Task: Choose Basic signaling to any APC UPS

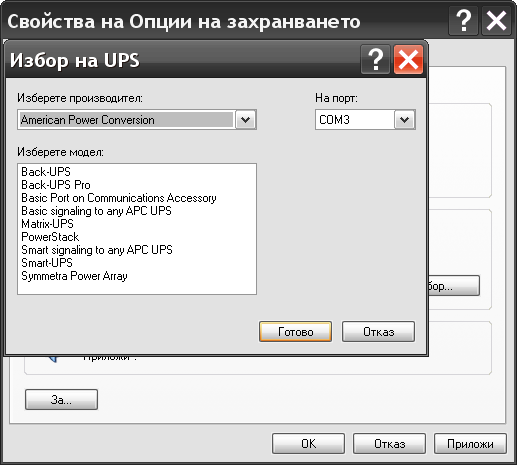Action: (x=96, y=211)
